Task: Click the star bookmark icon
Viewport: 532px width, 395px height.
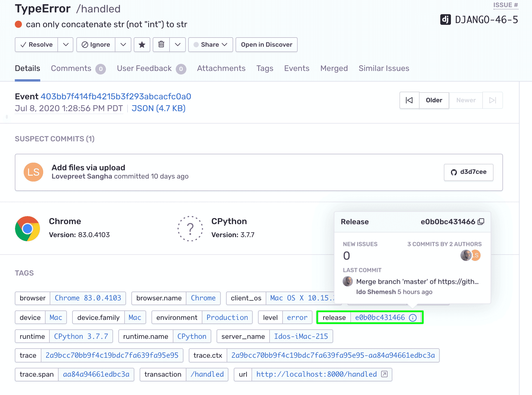Action: (x=142, y=45)
